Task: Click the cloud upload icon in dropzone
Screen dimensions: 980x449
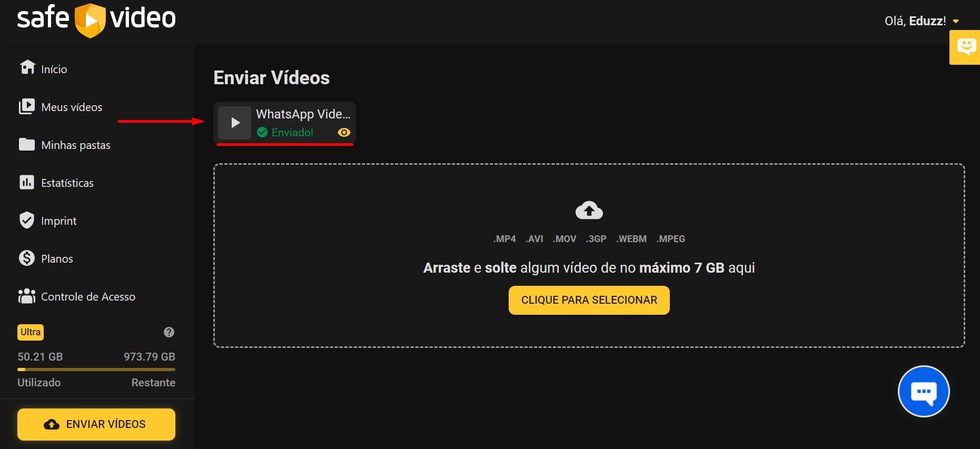Action: tap(589, 211)
